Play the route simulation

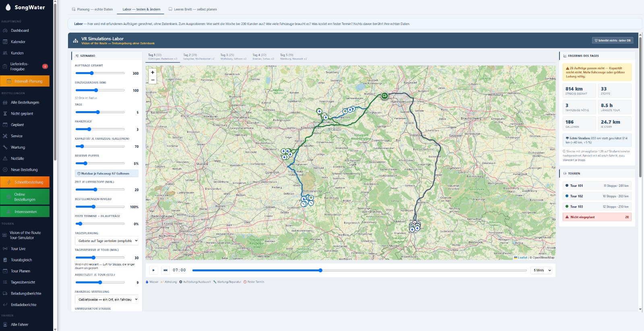coord(153,270)
